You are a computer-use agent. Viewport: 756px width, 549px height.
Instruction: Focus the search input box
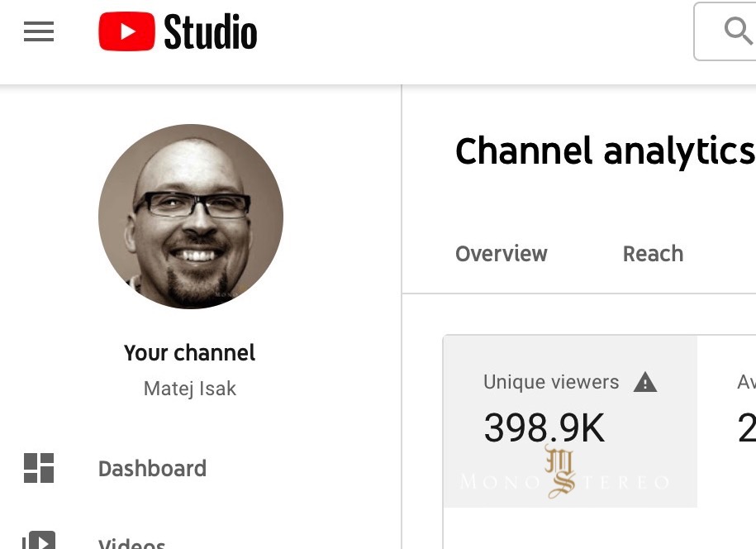(x=725, y=31)
